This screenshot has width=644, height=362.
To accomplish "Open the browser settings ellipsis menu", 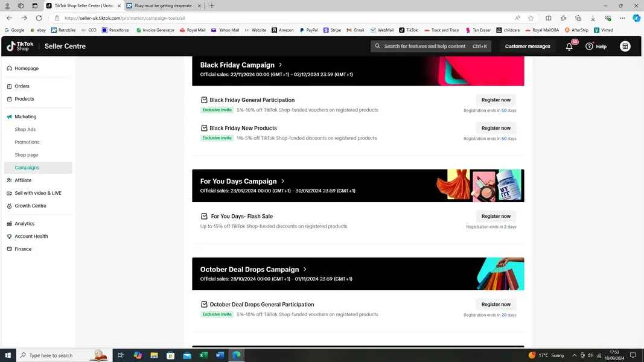I will pos(623,18).
